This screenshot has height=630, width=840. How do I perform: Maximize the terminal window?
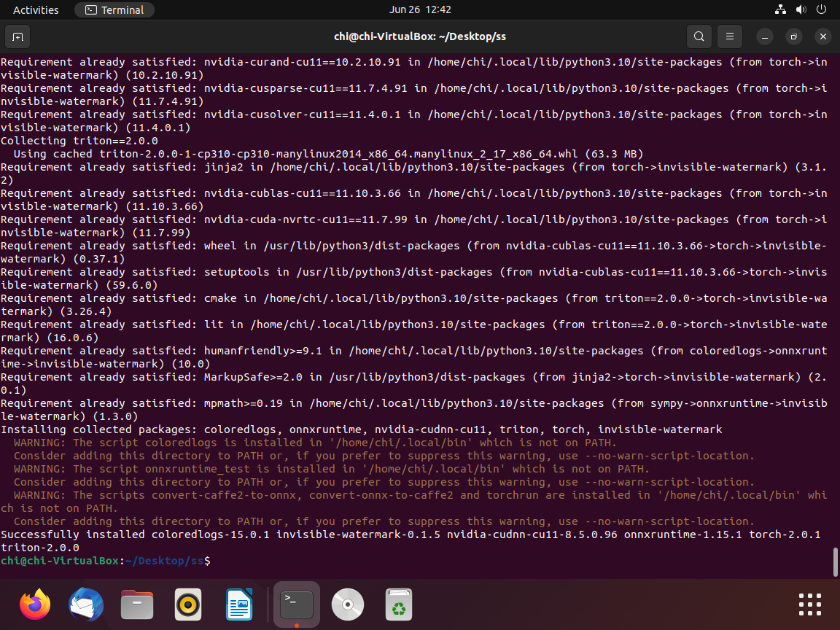click(x=794, y=36)
